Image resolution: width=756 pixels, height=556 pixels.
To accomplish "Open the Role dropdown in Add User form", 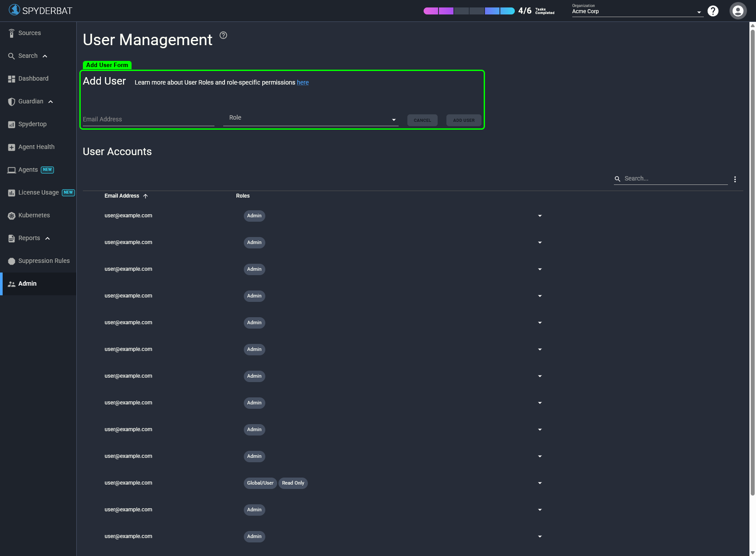I will coord(393,119).
